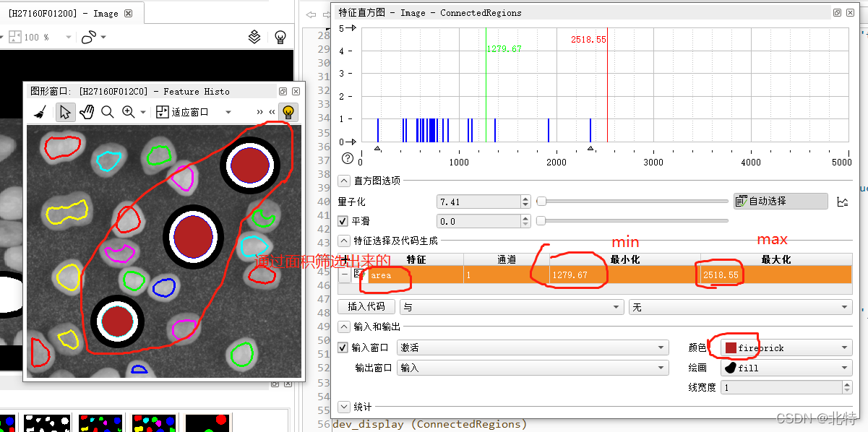Click the red max marker line in histogram
The height and width of the screenshot is (432, 868).
click(607, 85)
